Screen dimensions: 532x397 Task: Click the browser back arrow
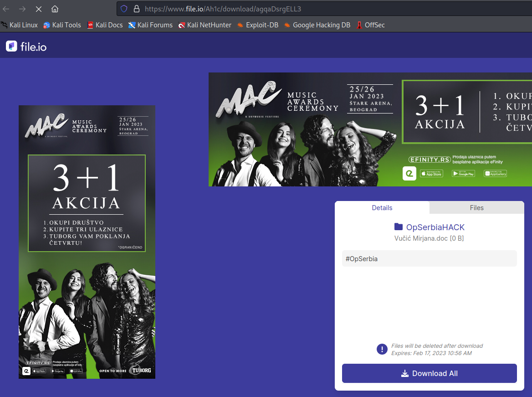6,9
